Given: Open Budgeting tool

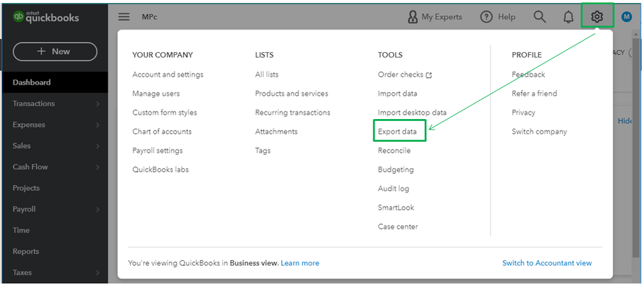Looking at the screenshot, I should click(396, 169).
